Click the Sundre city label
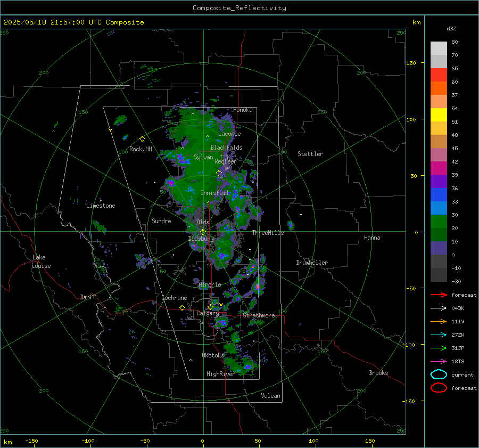Image resolution: width=479 pixels, height=448 pixels. point(161,221)
